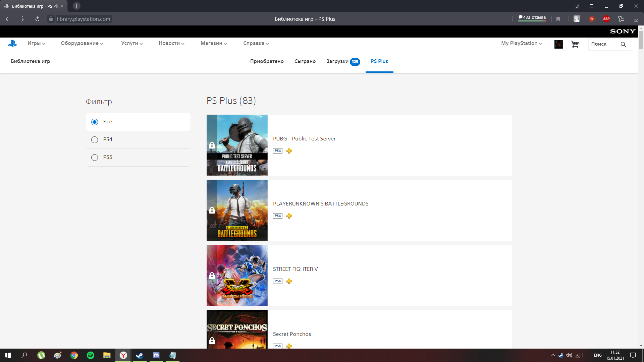Click the PlayStation logo icon
This screenshot has width=644, height=362.
point(12,43)
